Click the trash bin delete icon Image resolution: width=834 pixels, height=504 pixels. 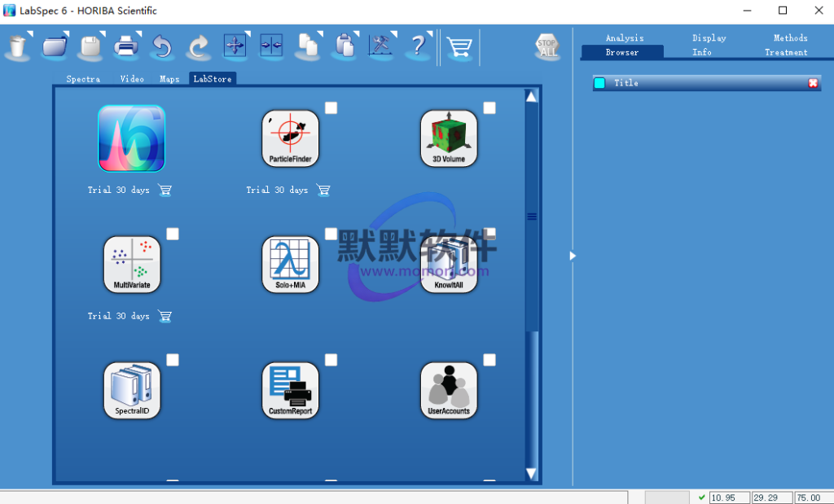tap(18, 46)
